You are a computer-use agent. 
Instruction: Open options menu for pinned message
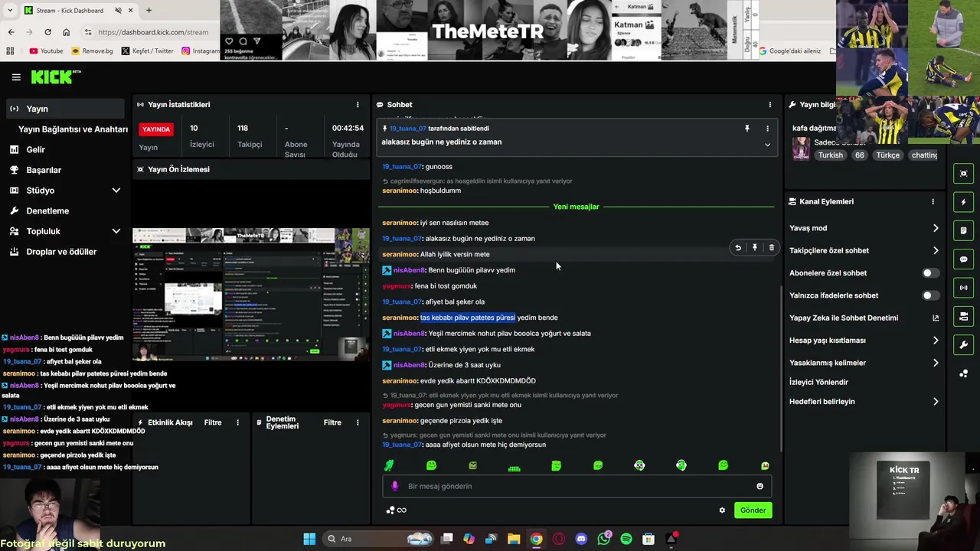tap(767, 129)
